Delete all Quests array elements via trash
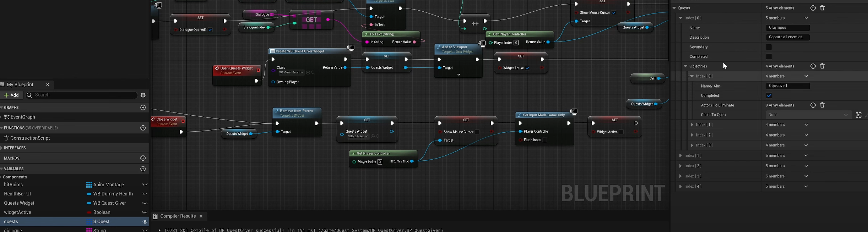 (x=823, y=8)
